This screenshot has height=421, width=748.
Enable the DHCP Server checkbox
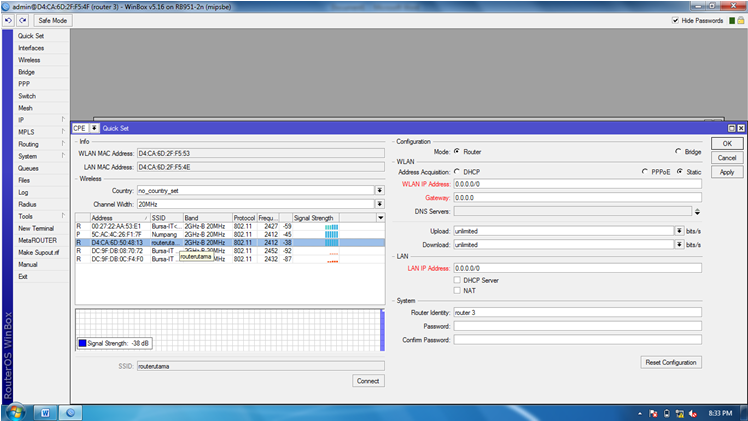coord(457,280)
